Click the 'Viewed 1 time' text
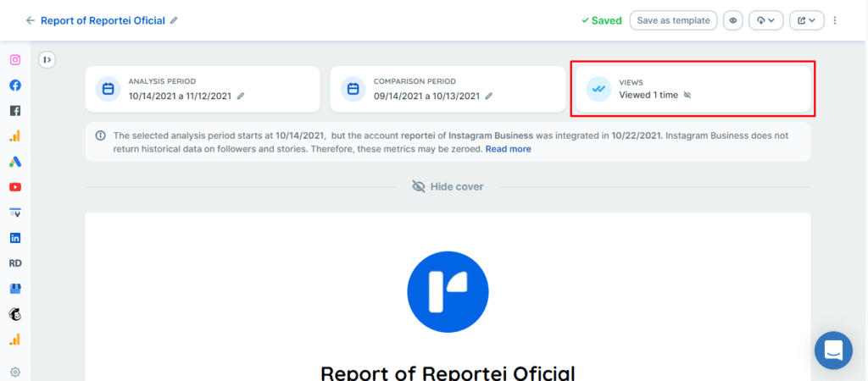Screen dimensions: 868x381 tap(648, 95)
